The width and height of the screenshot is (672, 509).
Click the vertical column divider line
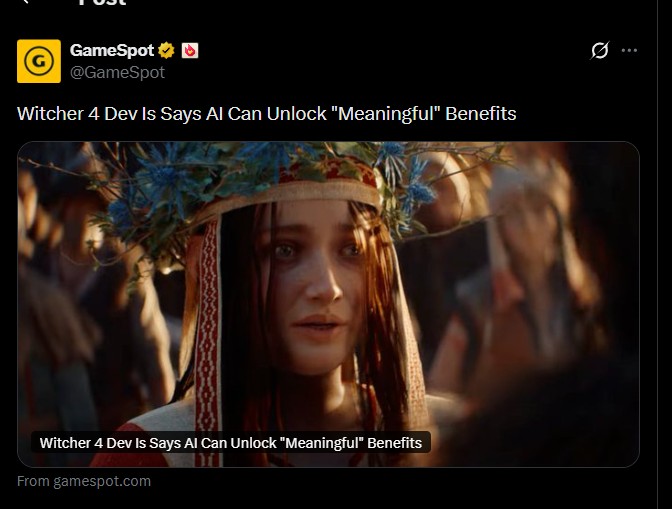[657, 254]
